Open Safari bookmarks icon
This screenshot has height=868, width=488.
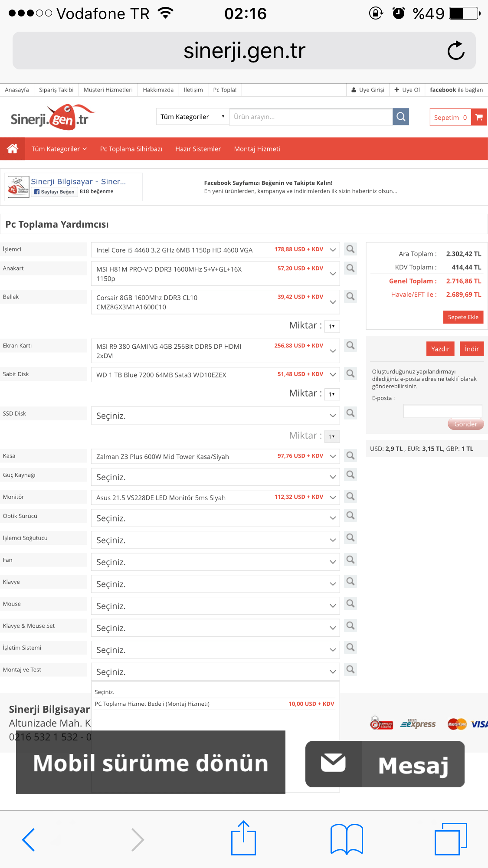tap(347, 839)
